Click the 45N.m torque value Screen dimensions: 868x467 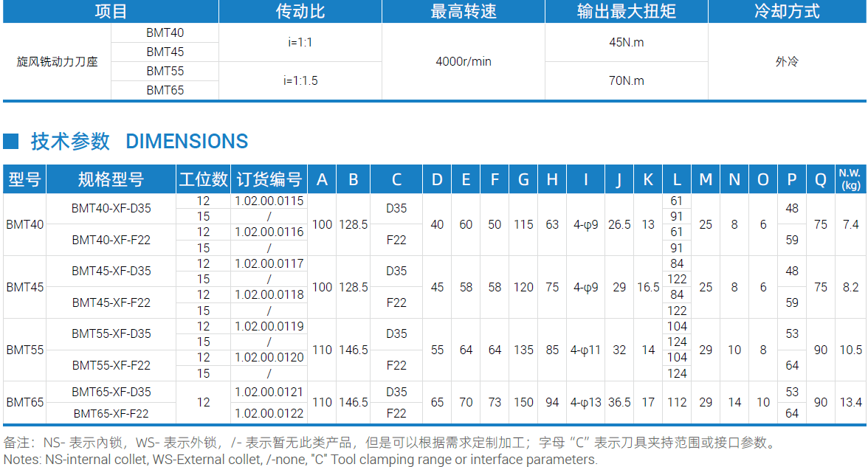point(626,43)
